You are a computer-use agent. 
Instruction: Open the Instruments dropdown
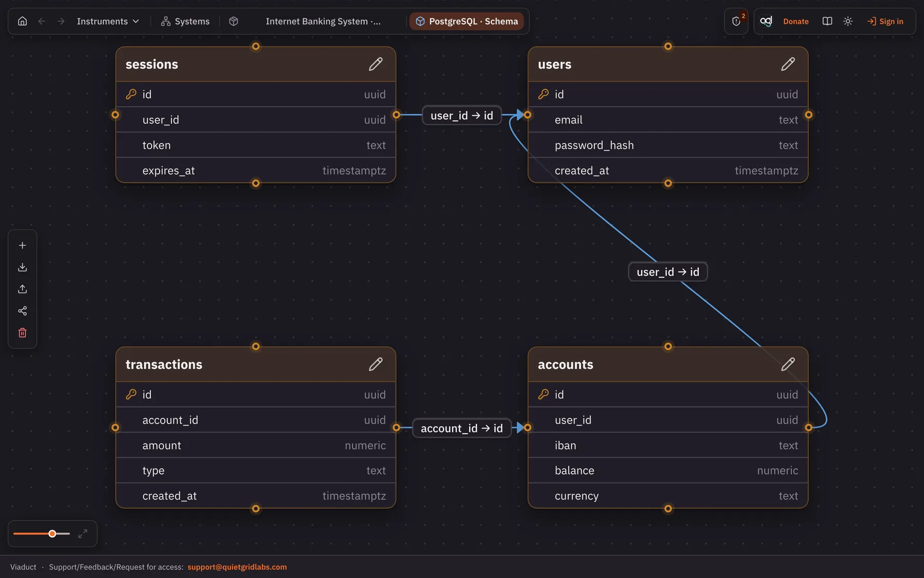point(108,21)
